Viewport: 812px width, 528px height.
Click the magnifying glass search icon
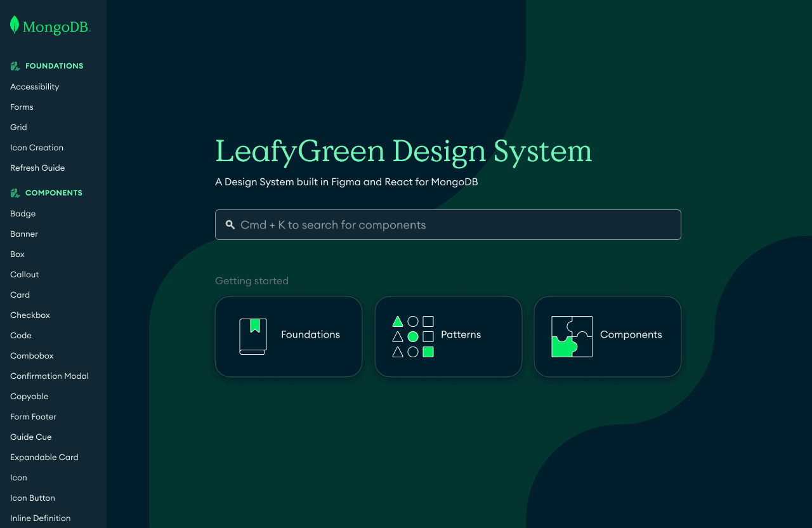click(x=230, y=224)
